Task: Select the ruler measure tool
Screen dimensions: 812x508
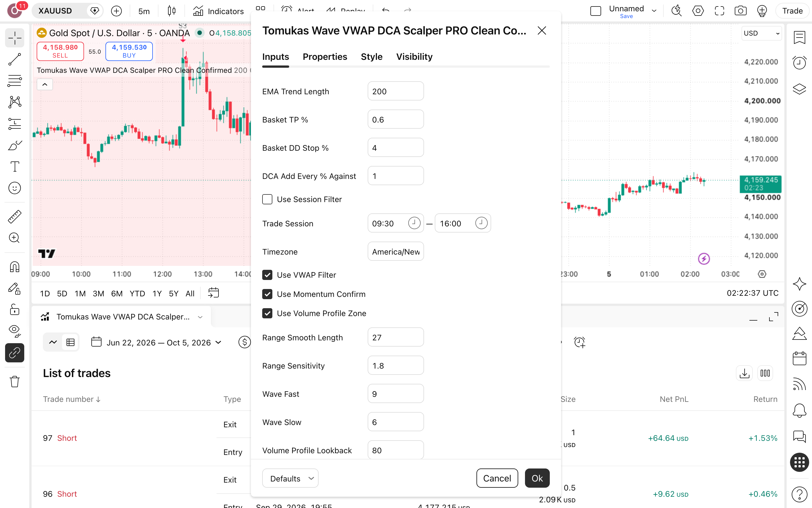Action: click(14, 217)
